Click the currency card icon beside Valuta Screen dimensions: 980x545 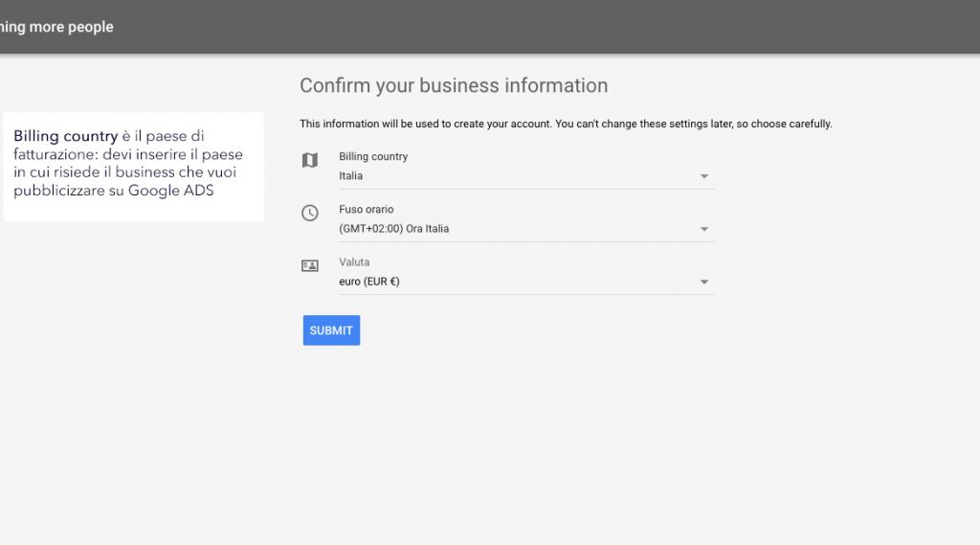pos(310,266)
